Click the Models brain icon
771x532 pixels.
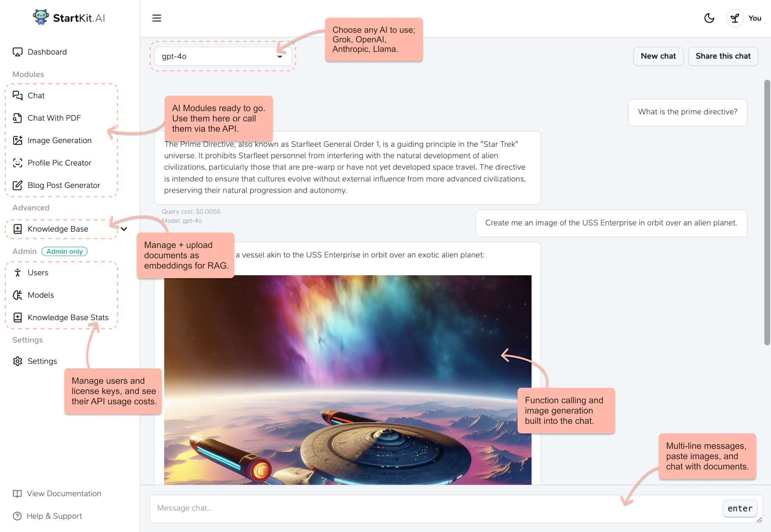pyautogui.click(x=17, y=295)
